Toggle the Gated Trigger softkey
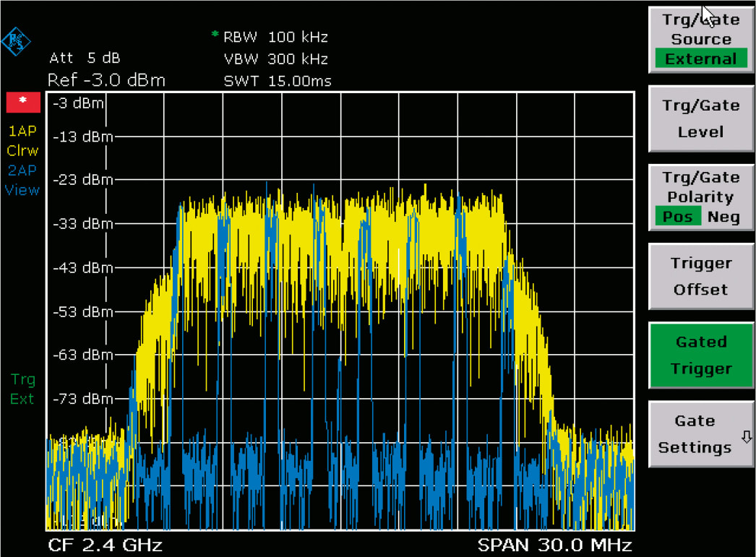Image resolution: width=756 pixels, height=557 pixels. coord(701,355)
